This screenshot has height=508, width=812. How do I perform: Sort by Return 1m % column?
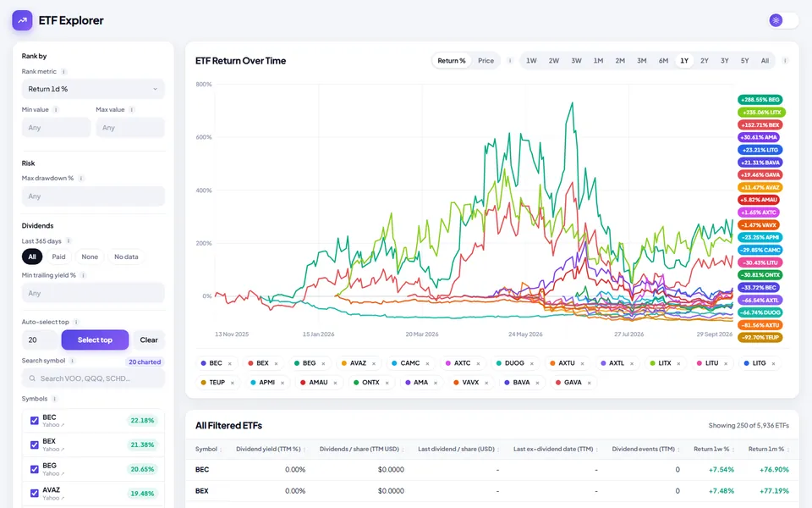[769, 450]
